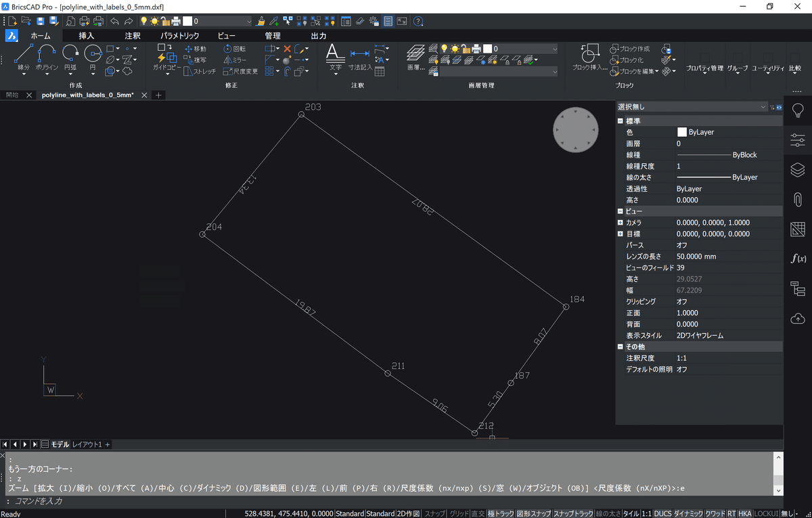Expand the 目標 property row

[x=620, y=234]
